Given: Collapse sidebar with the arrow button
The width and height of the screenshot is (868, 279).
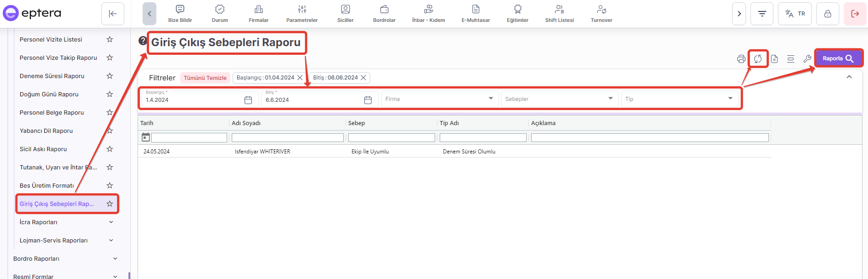Looking at the screenshot, I should pos(113,14).
